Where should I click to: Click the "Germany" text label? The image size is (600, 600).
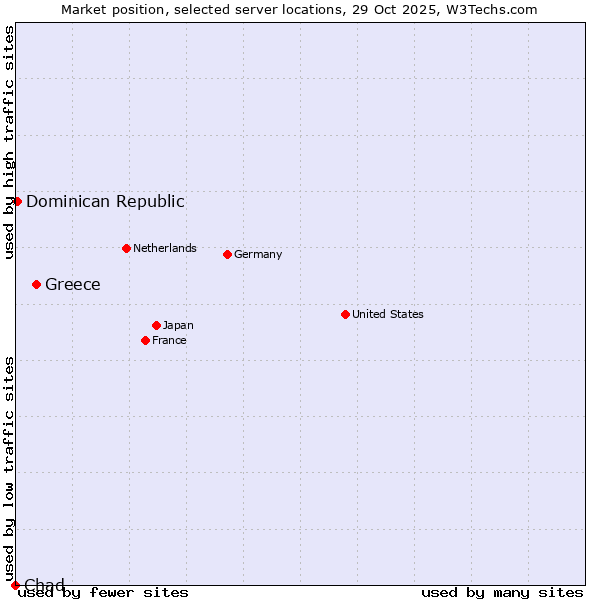point(258,254)
